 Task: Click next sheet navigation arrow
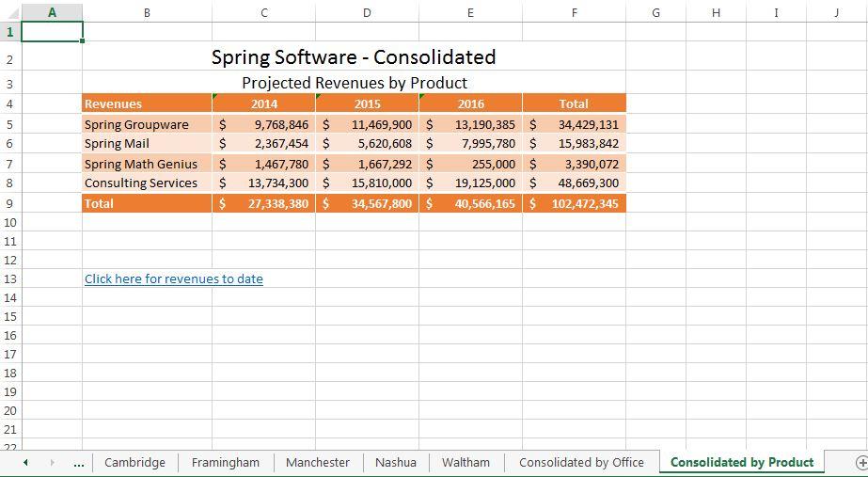(x=52, y=462)
